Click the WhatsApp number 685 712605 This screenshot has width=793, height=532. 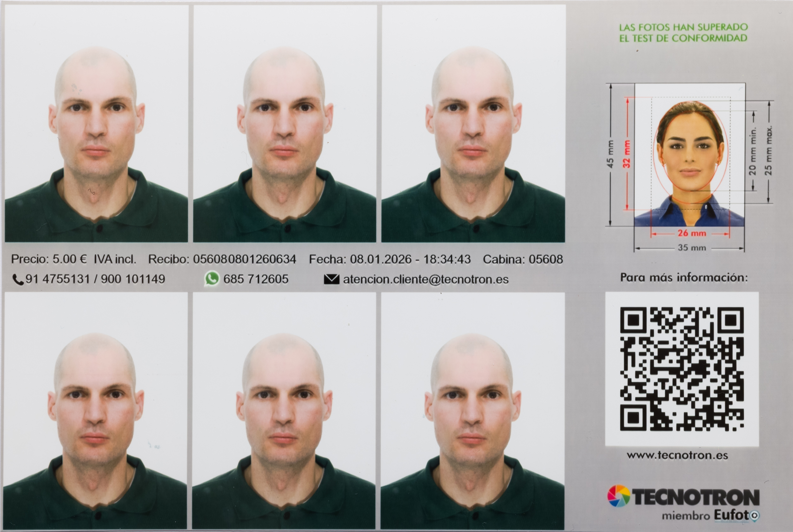tap(256, 279)
